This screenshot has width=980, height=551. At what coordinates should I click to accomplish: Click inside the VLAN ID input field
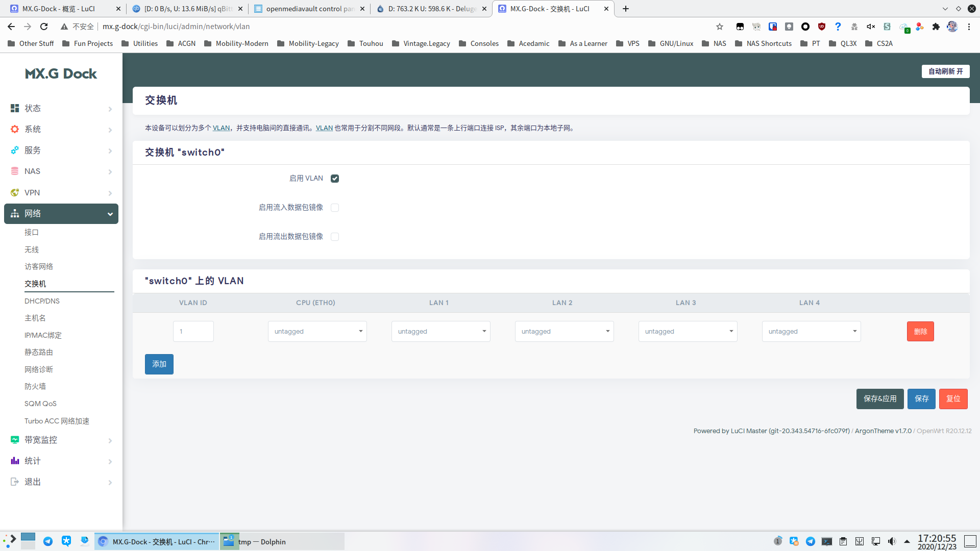tap(193, 331)
